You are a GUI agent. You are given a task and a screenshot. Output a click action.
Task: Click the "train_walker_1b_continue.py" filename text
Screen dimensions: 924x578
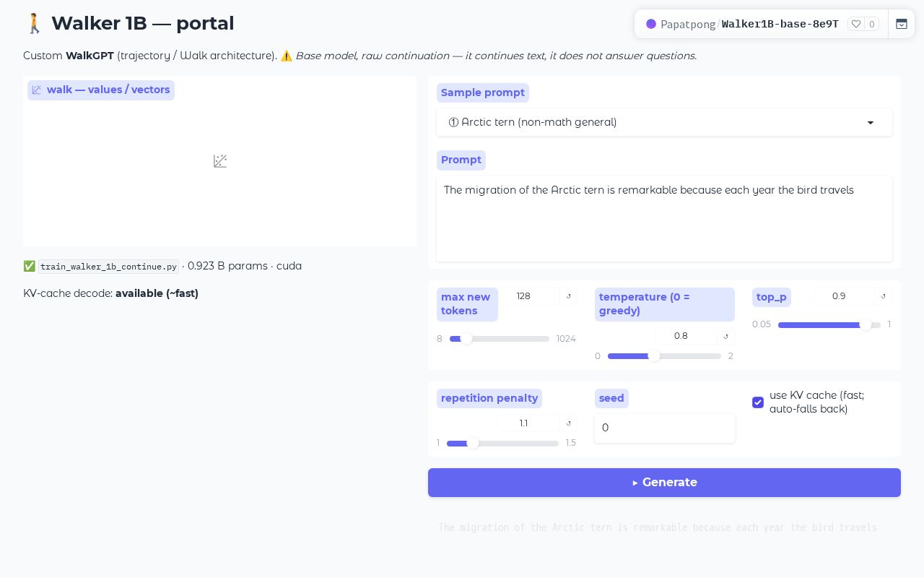point(108,267)
